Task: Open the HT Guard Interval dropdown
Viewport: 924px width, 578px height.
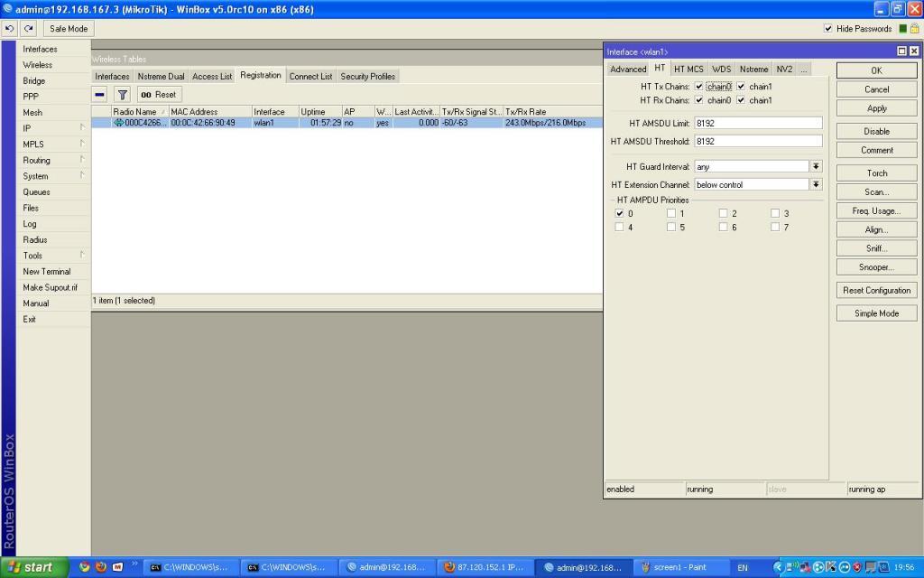Action: [x=816, y=167]
